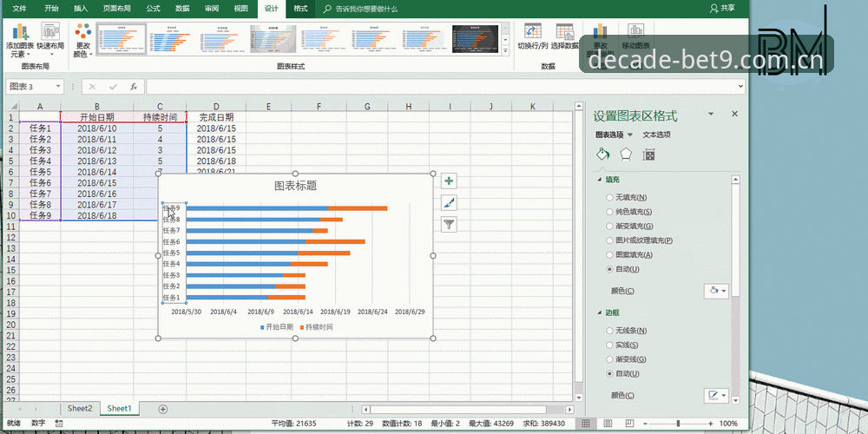Select the first chart style thumbnail
This screenshot has width=868, height=434.
[122, 39]
